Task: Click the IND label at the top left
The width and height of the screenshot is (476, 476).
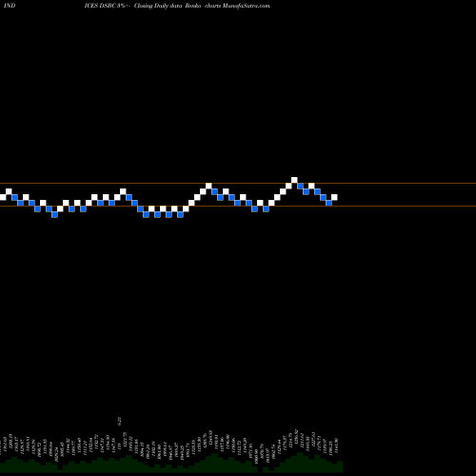Action: [x=10, y=6]
